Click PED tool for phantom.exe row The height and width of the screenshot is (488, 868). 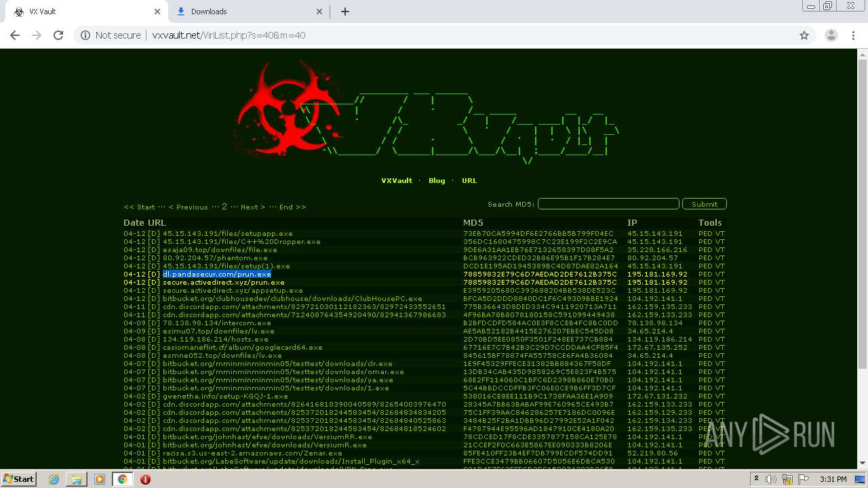point(705,258)
